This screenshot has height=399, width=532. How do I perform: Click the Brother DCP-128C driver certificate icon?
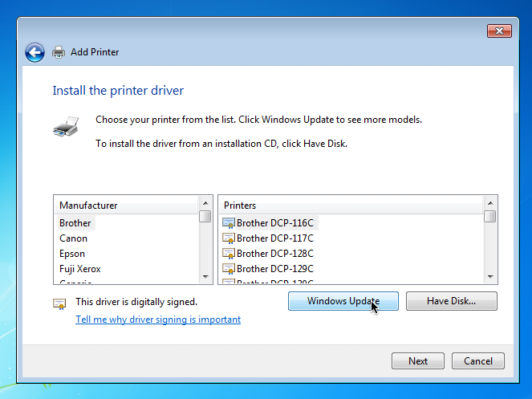[229, 254]
